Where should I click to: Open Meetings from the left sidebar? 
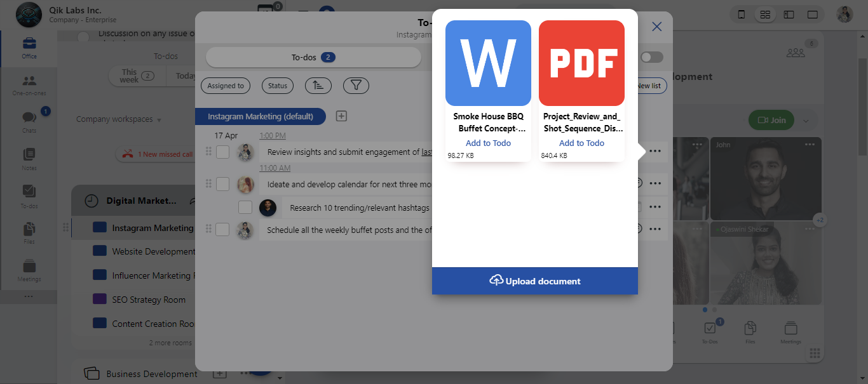click(29, 270)
